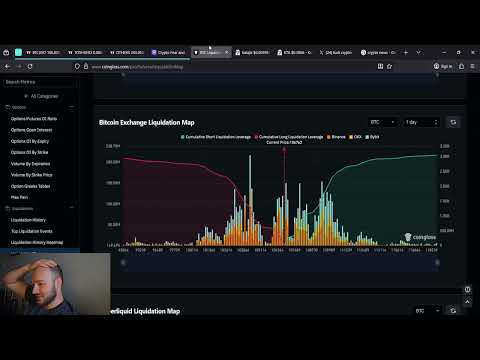Collapse the Liquidations section in sidebar
480x360 pixels.
click(x=72, y=208)
